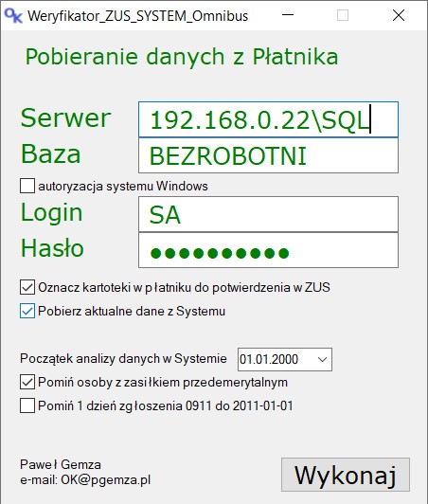Image resolution: width=428 pixels, height=504 pixels.
Task: Uncheck Oznacz kartoteki w płatniku option
Action: [x=27, y=287]
